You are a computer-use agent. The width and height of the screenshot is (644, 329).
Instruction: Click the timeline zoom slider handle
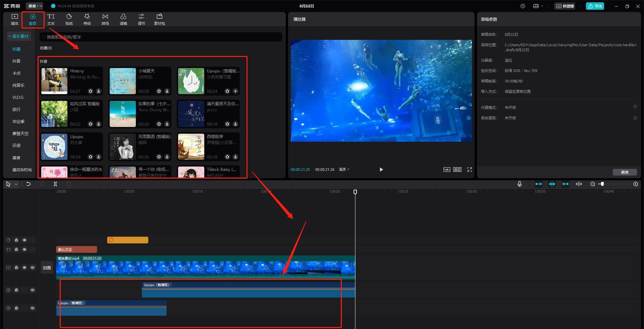[x=602, y=184]
